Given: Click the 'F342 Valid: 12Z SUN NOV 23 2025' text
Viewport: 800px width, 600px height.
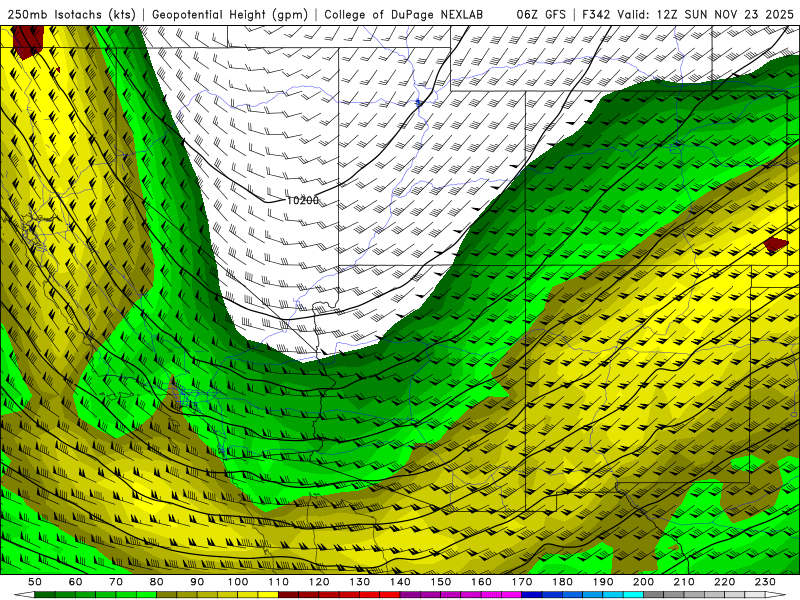Looking at the screenshot, I should (x=688, y=14).
